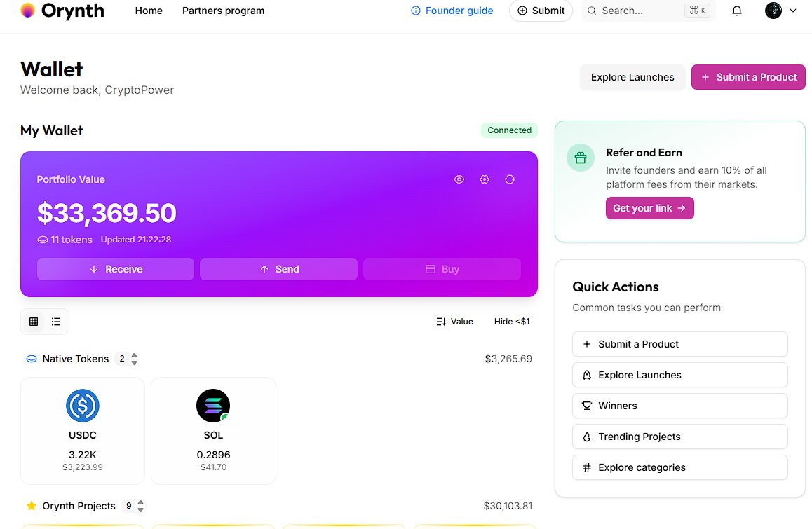Switch to list view

pyautogui.click(x=56, y=322)
